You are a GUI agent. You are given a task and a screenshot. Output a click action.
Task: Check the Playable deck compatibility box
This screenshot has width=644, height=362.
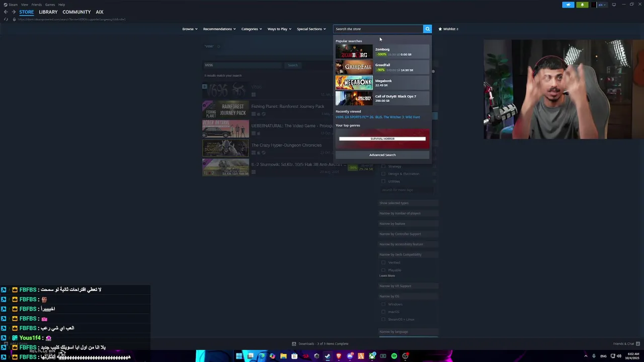tap(383, 270)
